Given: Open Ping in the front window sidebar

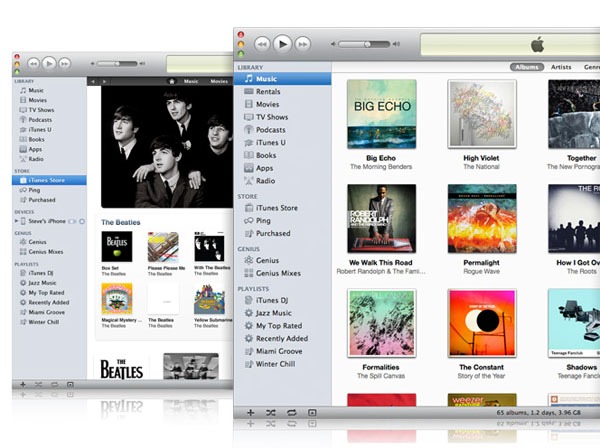Looking at the screenshot, I should [x=263, y=221].
